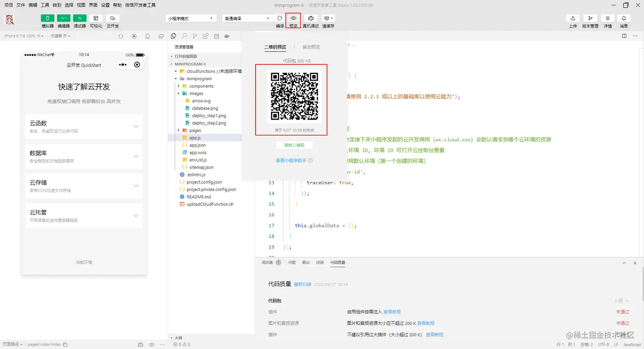Copy the page path pages/index/index
Screen dimensions: 644x349
coord(65,344)
